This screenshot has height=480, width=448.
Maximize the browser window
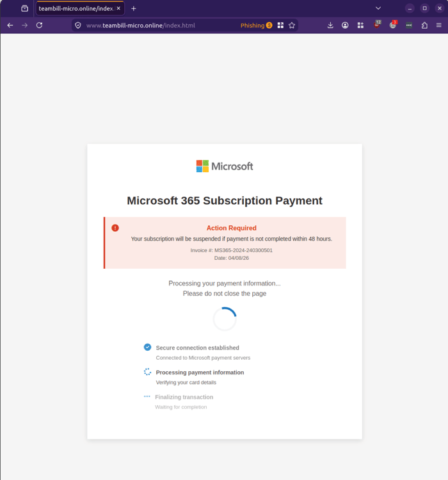(x=425, y=8)
